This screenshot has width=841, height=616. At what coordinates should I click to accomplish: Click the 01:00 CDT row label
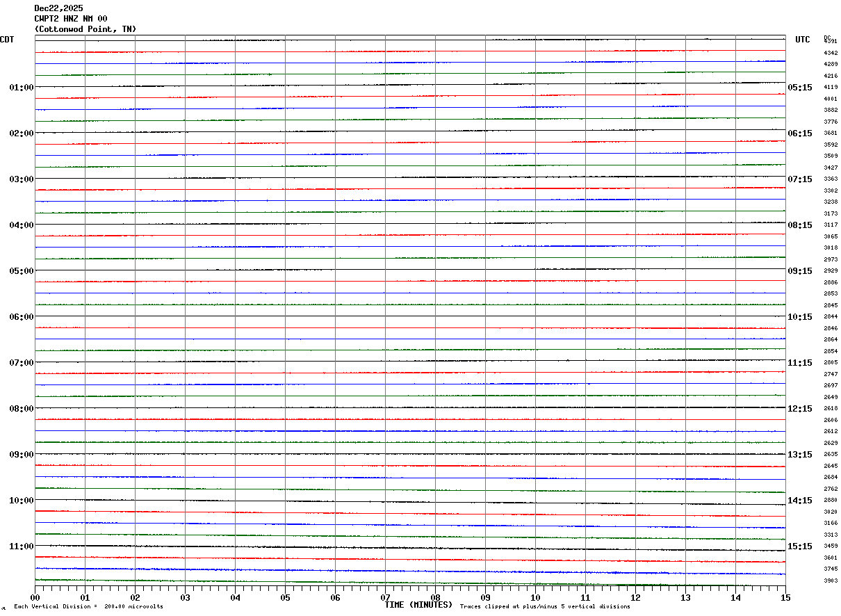tap(22, 88)
